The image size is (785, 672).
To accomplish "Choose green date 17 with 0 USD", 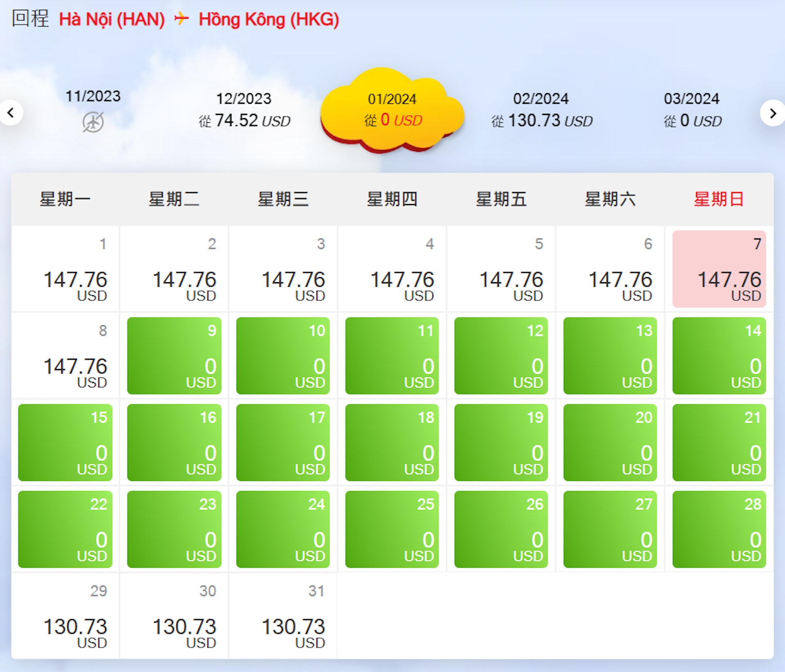I will tap(283, 443).
